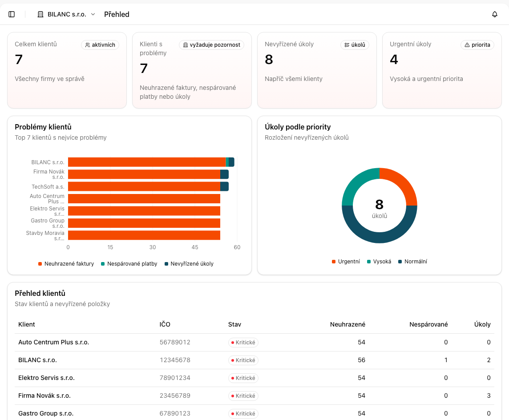Viewport: 509px width, 420px height.
Task: Expand the BILANC s.r.o. company dropdown chevron
Action: (93, 14)
